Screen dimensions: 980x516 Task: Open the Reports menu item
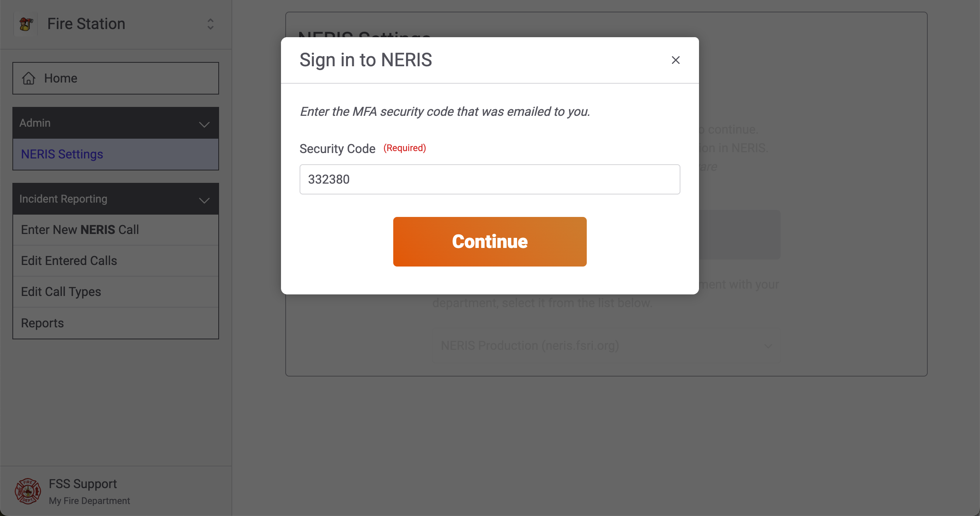pos(42,323)
